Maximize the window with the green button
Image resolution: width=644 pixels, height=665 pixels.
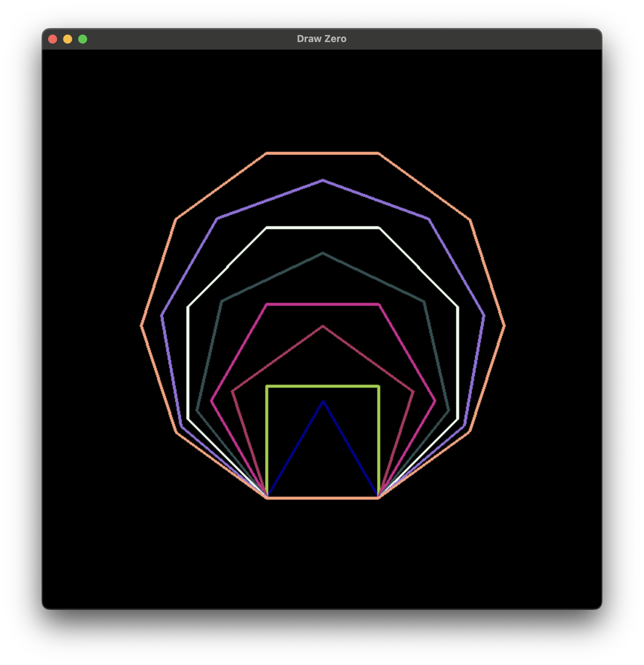[x=83, y=39]
